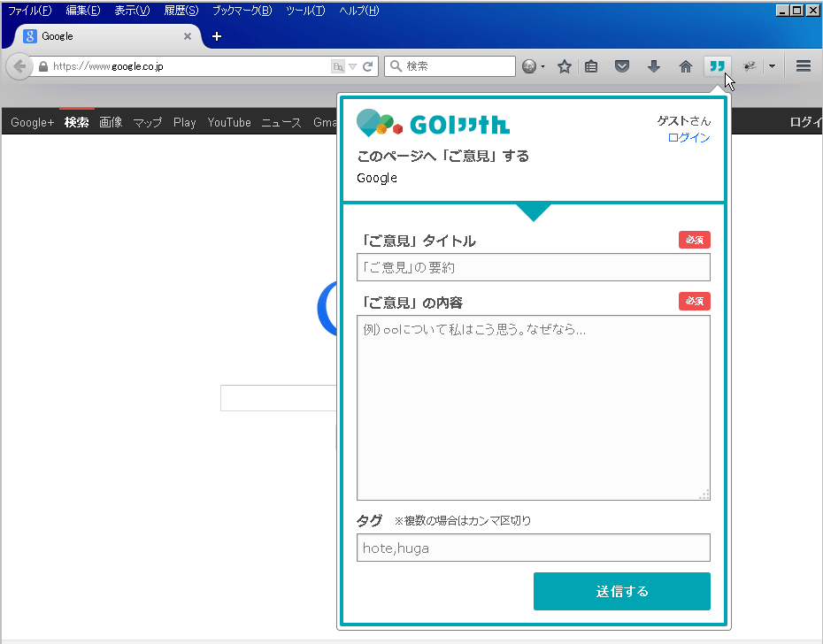Click the page title text Google in popup
This screenshot has width=823, height=644.
click(x=377, y=178)
